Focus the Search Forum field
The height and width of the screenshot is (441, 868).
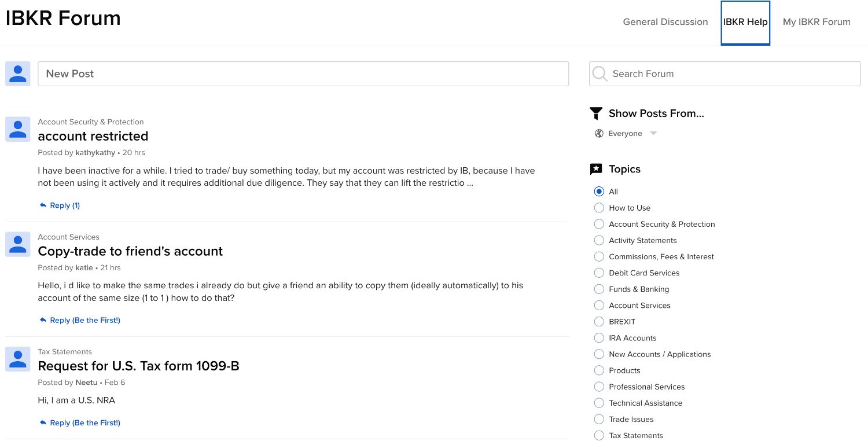[x=724, y=74]
